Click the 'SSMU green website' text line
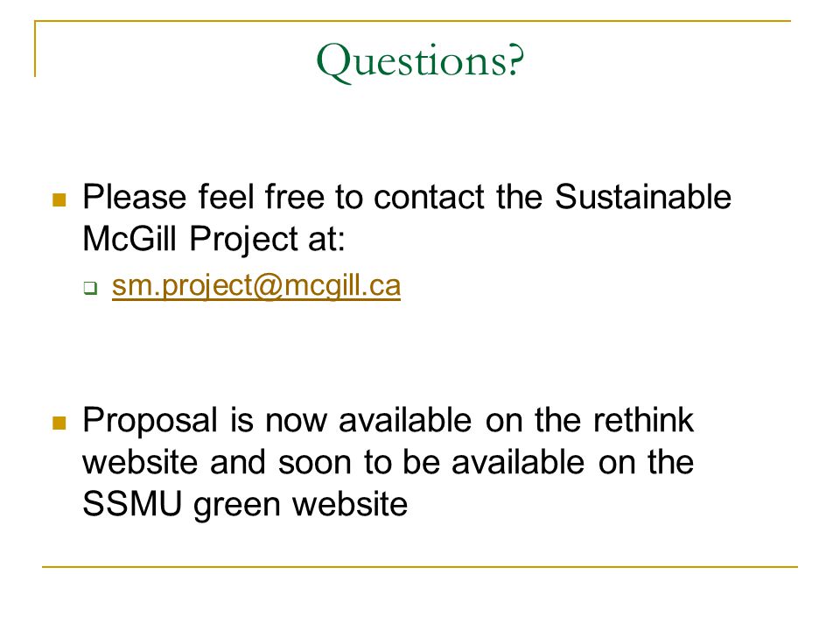Viewport: 840px width, 630px height. (x=245, y=505)
